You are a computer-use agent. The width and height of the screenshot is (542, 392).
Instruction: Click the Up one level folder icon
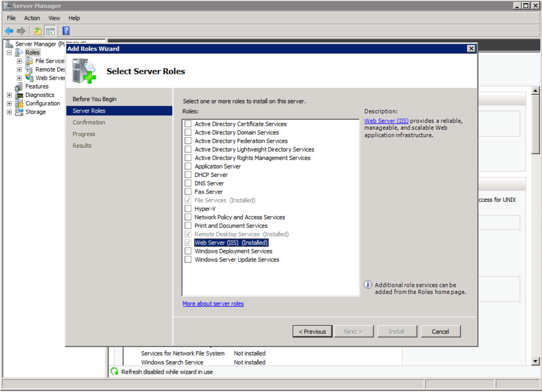click(37, 31)
